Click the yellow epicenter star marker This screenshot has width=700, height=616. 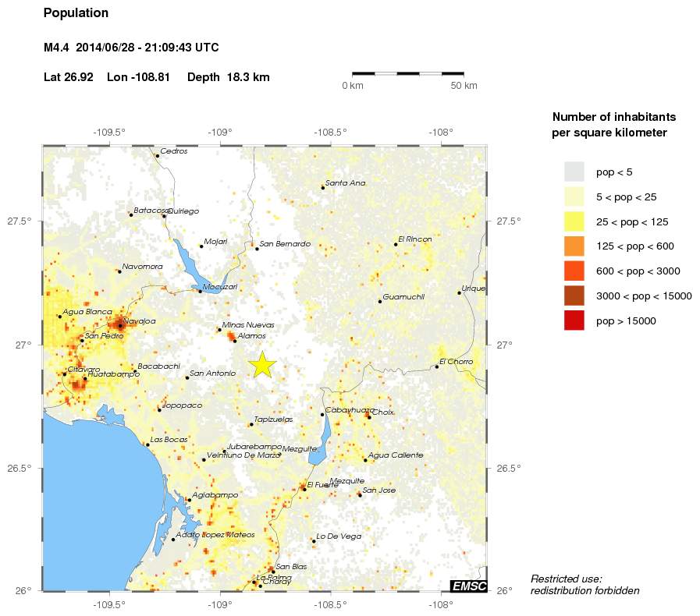pos(263,363)
